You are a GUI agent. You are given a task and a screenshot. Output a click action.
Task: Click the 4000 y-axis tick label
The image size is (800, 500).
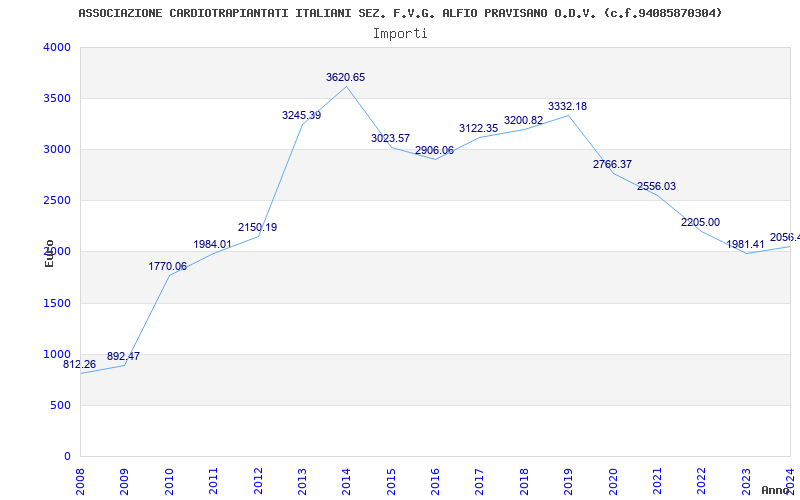coord(58,47)
